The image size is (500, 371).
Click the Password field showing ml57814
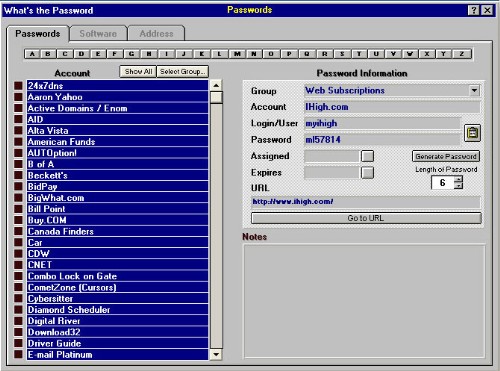pos(382,140)
